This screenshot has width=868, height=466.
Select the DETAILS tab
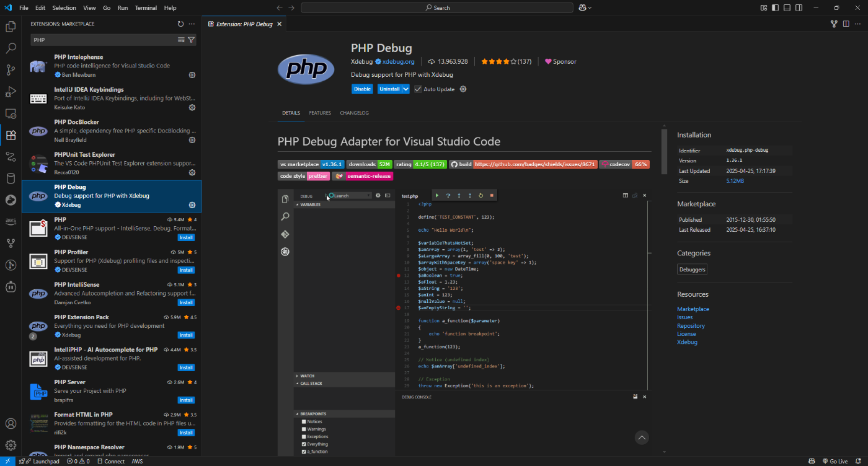pyautogui.click(x=291, y=113)
